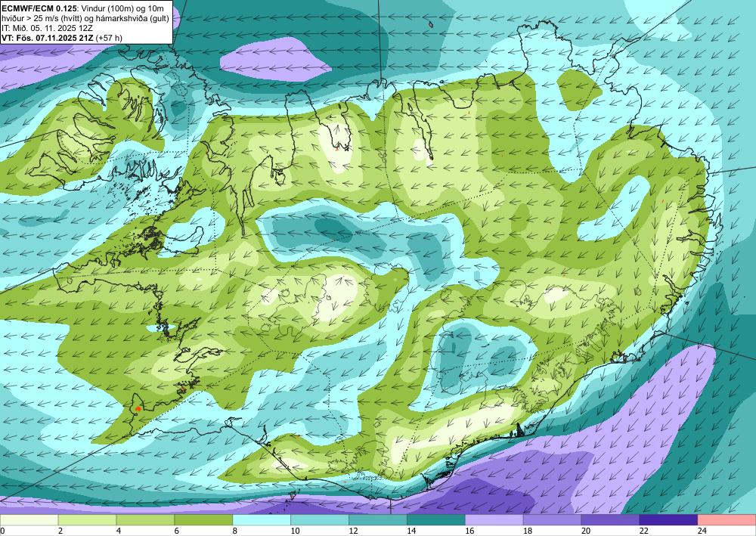Viewport: 756px width, 536px height.
Task: Click the legend swatch between 18 and 20
Action: (552, 520)
